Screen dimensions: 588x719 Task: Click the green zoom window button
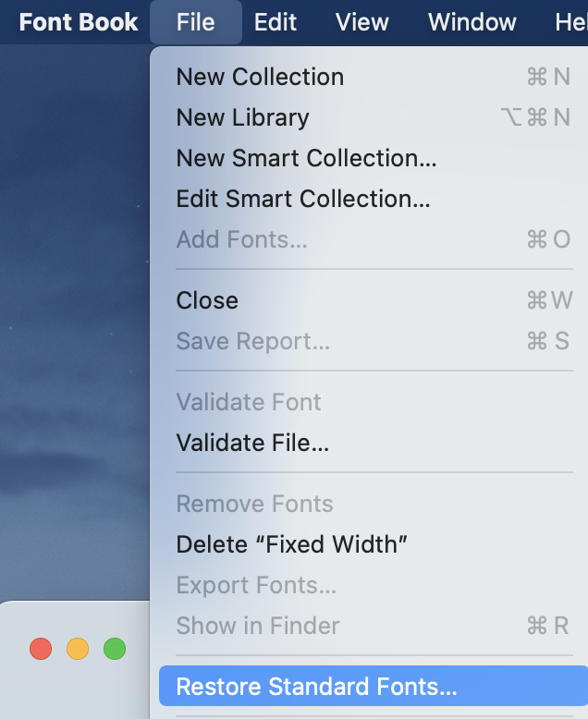pyautogui.click(x=115, y=649)
